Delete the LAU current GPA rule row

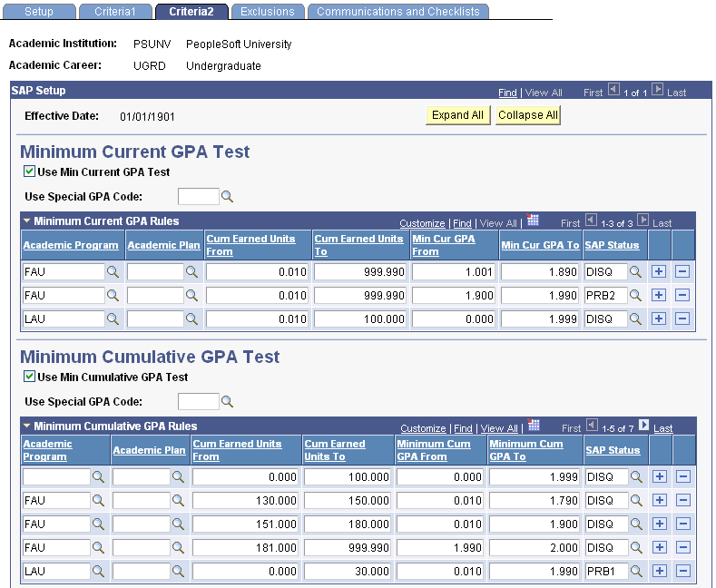(682, 318)
